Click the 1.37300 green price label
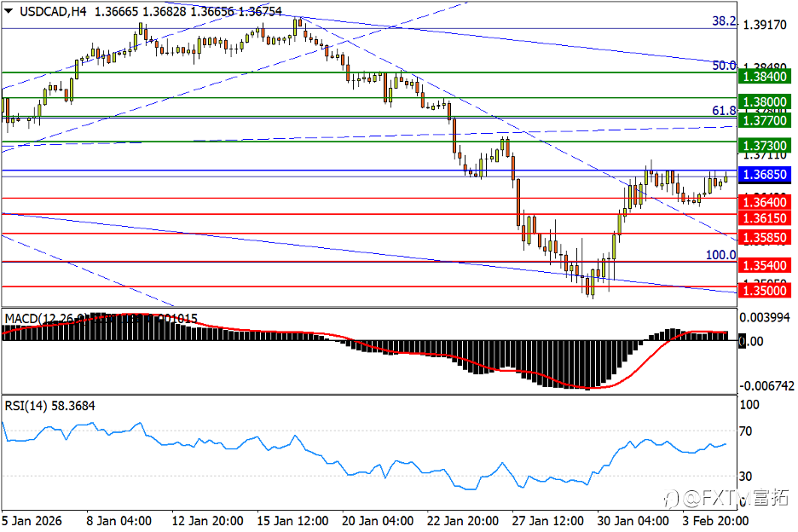The height and width of the screenshot is (532, 798). [x=765, y=146]
